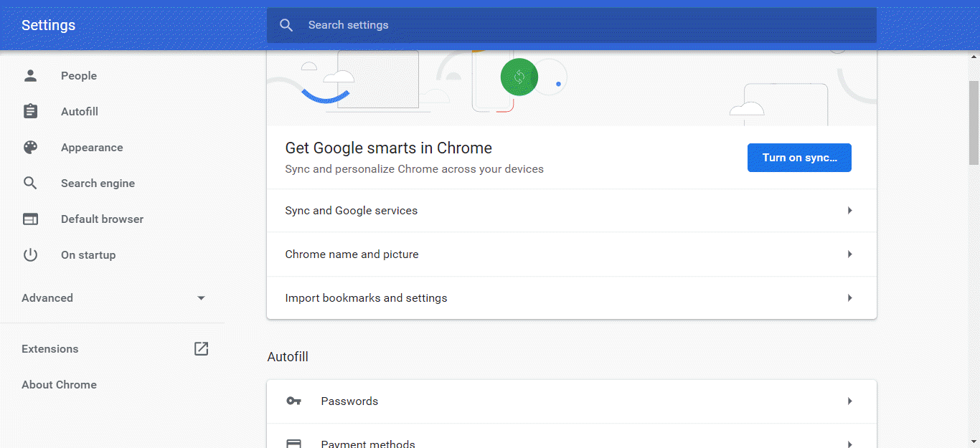Click the Autofill section heading
This screenshot has width=980, height=448.
tap(288, 356)
